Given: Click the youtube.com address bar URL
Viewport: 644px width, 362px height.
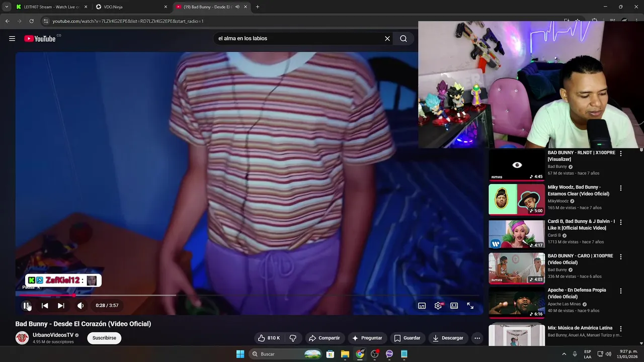Looking at the screenshot, I should [x=128, y=21].
